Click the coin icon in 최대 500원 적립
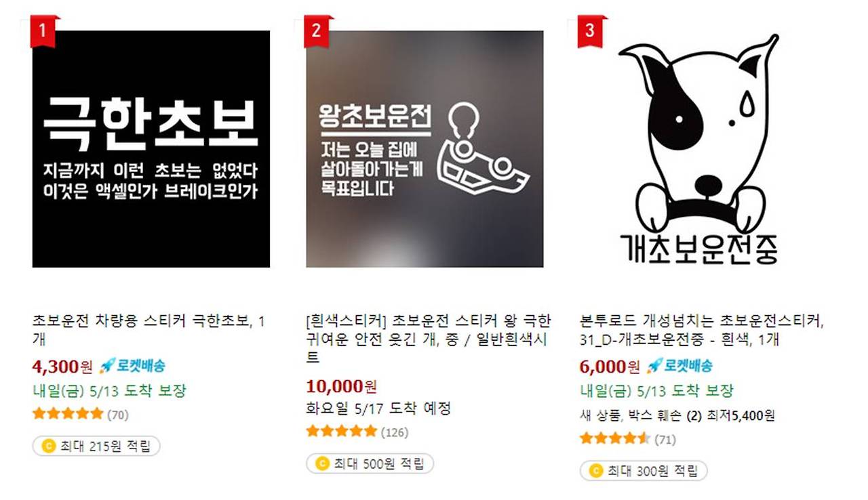868x500 pixels. point(322,464)
